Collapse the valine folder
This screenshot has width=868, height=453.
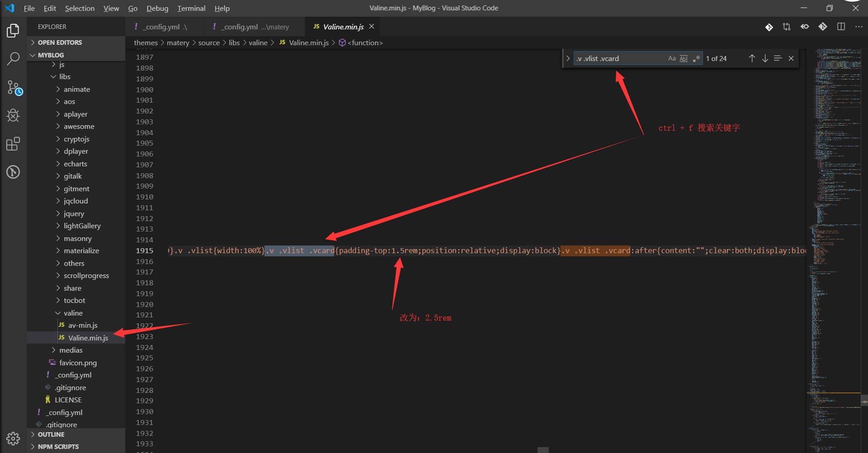[76, 313]
